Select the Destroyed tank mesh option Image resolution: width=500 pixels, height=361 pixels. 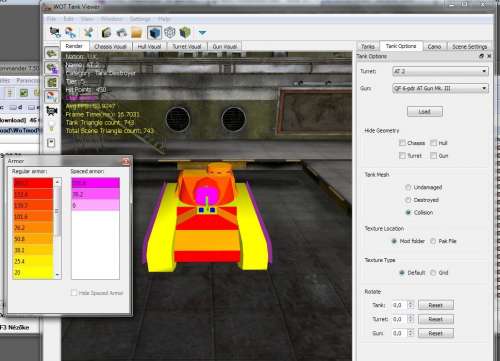pyautogui.click(x=408, y=200)
